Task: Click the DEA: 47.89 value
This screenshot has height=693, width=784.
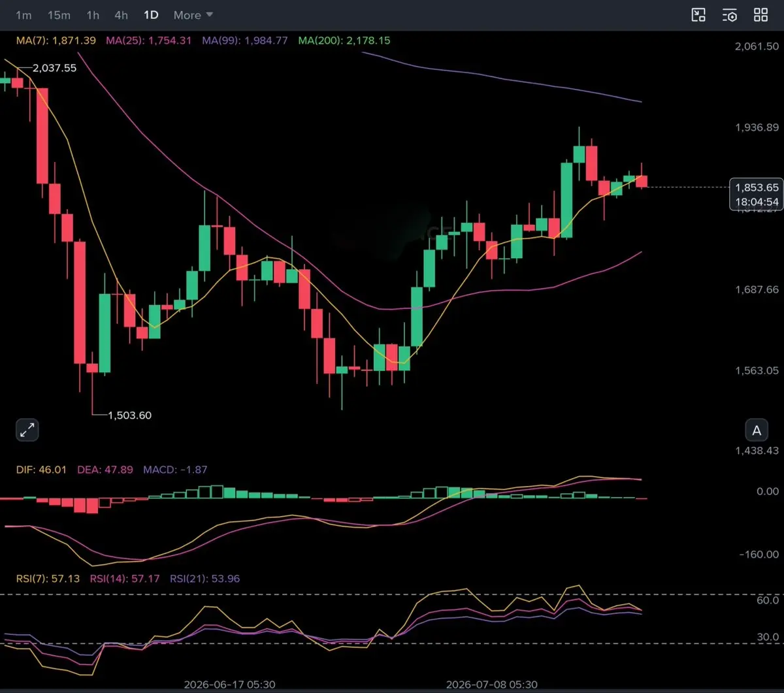Action: pos(105,469)
